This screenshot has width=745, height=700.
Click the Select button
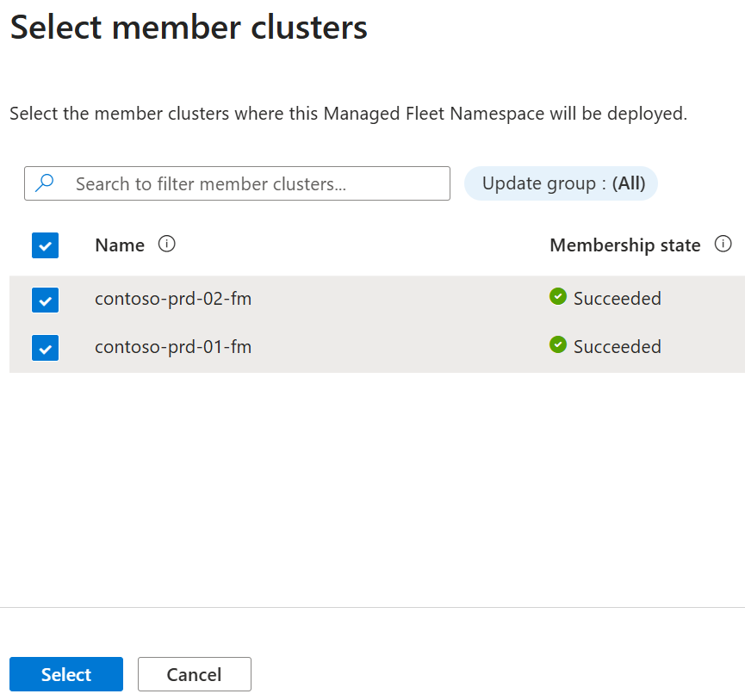66,674
